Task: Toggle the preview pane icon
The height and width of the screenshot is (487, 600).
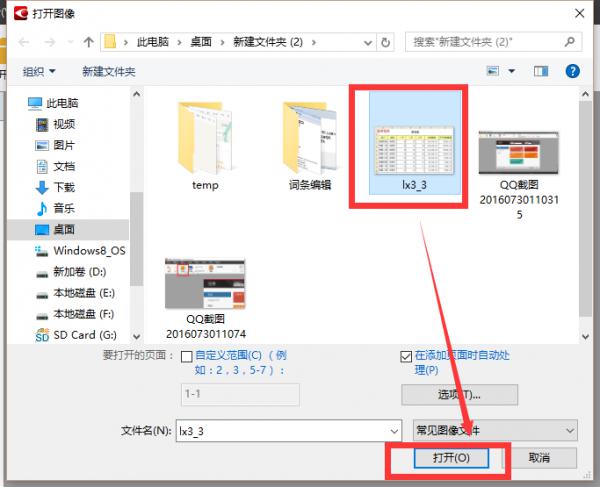Action: point(543,72)
